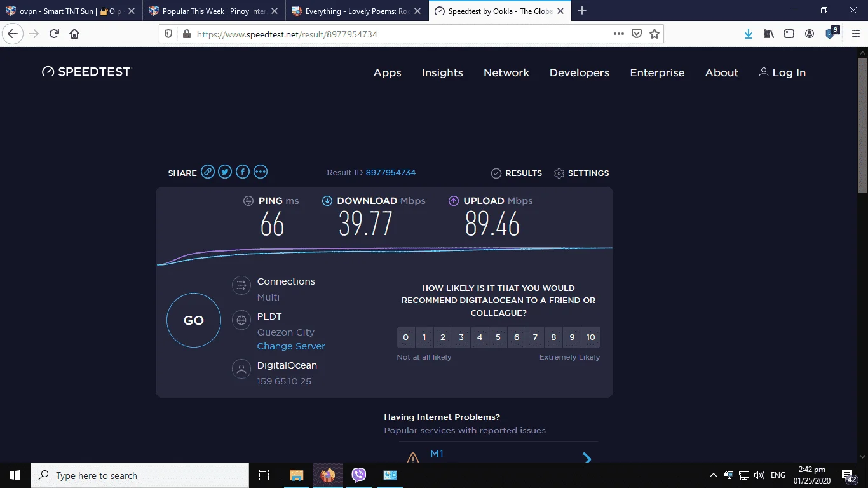Open more share options icon
This screenshot has height=488, width=868.
click(x=261, y=172)
